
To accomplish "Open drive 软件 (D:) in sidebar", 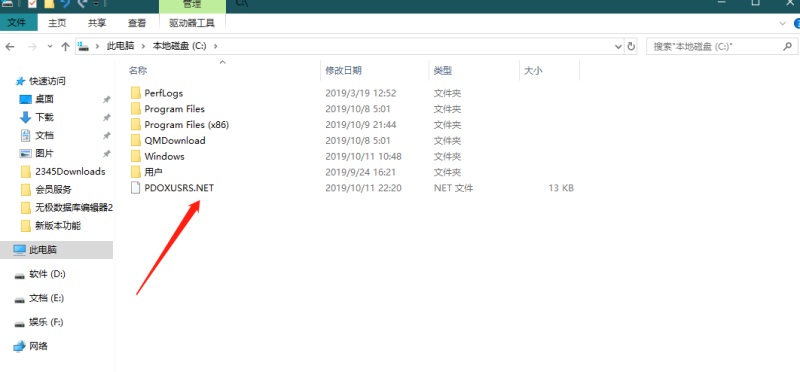I will (47, 274).
